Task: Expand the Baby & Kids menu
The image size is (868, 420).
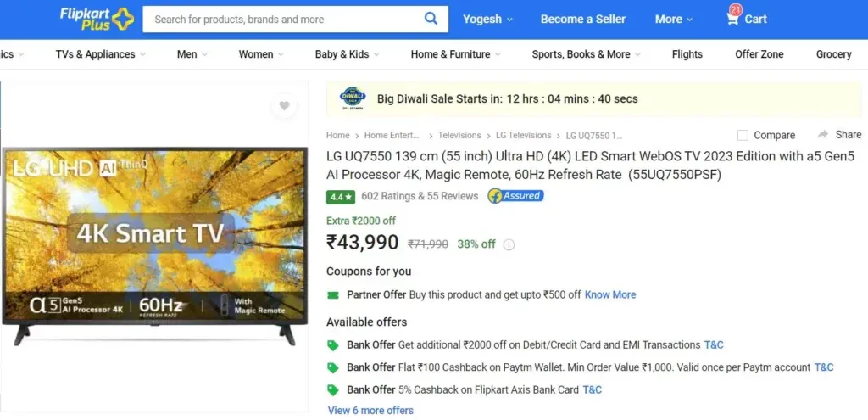Action: point(347,54)
